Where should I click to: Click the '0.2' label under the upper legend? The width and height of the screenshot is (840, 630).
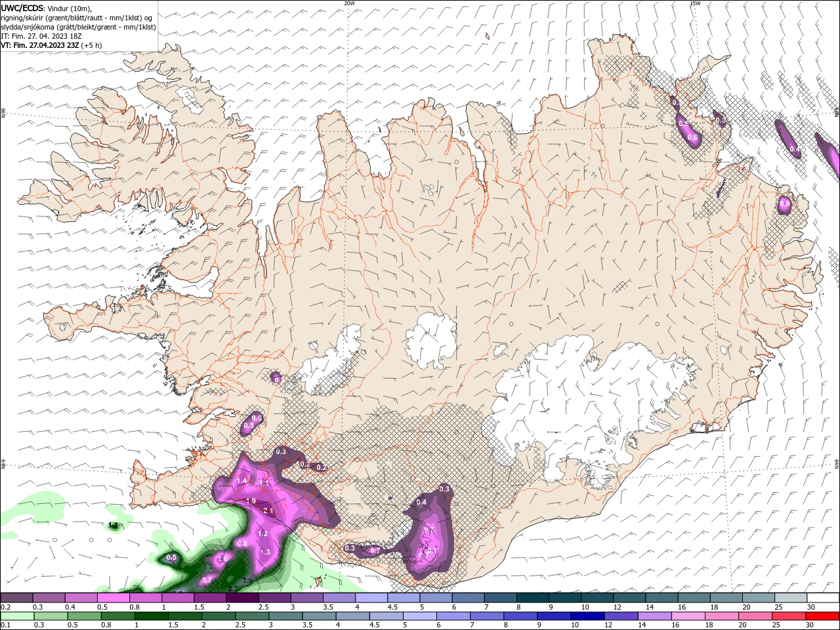(x=5, y=607)
